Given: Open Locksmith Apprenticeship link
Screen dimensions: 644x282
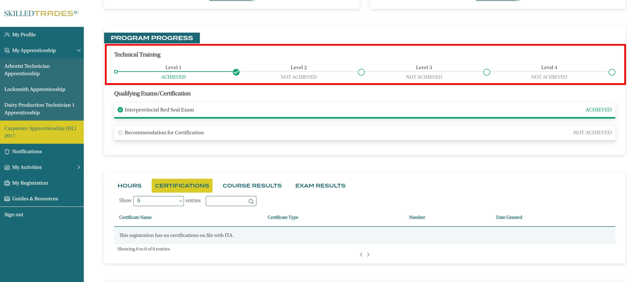Looking at the screenshot, I should (x=35, y=89).
